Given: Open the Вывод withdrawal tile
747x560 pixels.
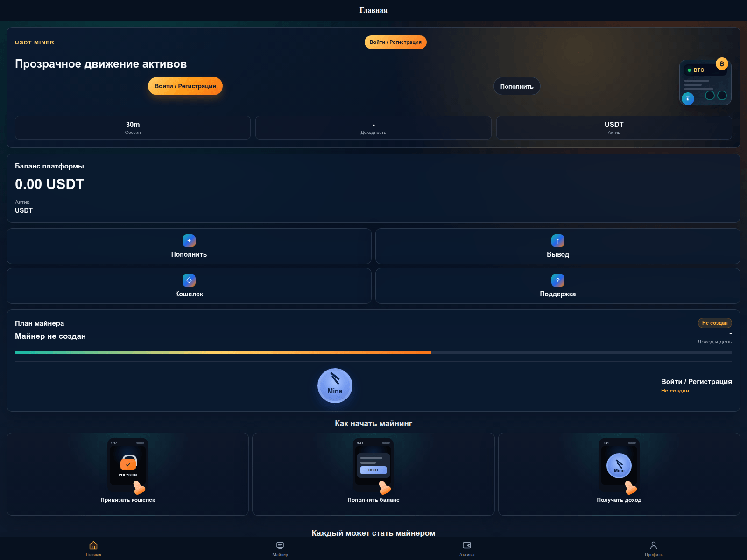Looking at the screenshot, I should tap(558, 246).
